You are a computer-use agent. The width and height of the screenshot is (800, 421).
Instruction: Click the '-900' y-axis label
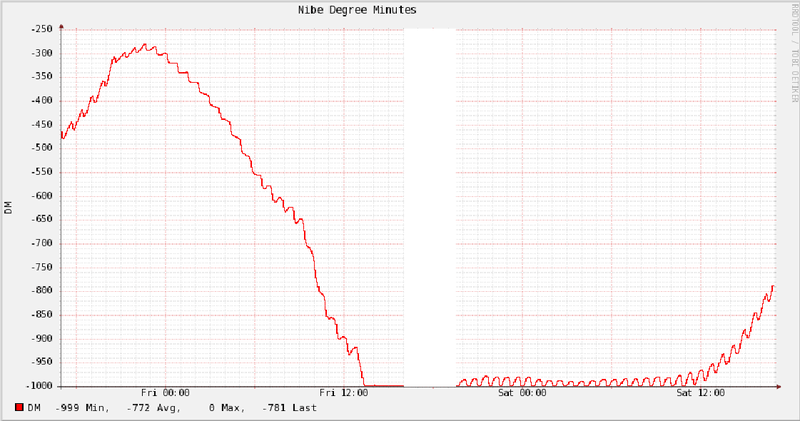tap(41, 338)
